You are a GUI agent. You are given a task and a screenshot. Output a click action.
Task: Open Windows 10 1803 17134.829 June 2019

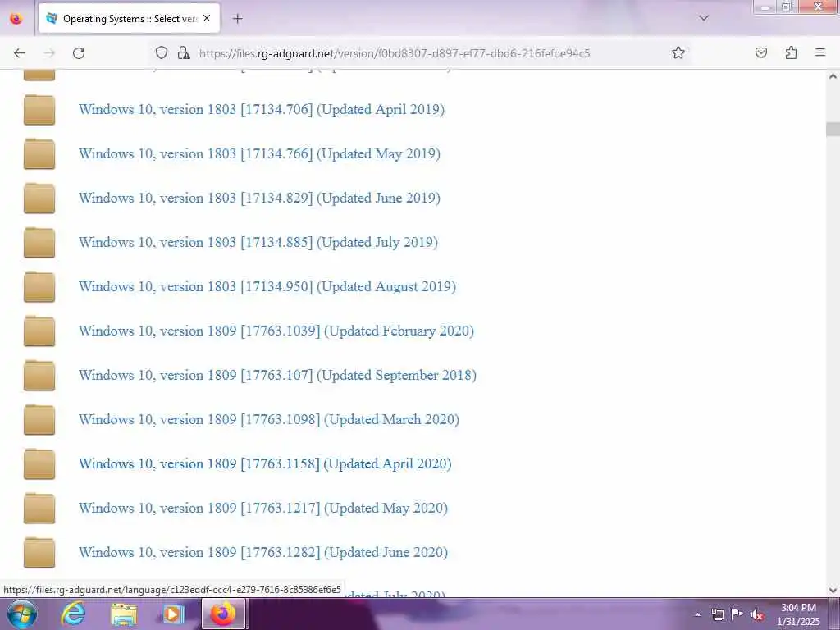[x=259, y=199]
